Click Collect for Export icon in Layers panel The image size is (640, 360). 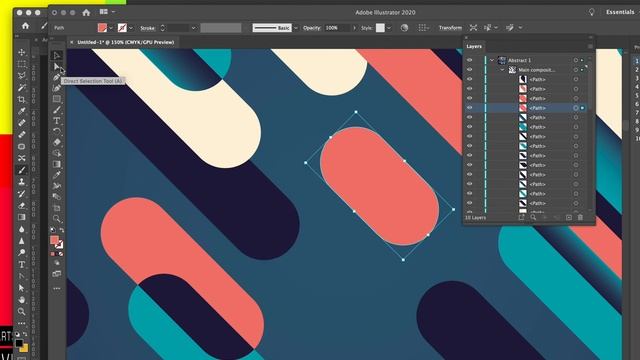(521, 218)
